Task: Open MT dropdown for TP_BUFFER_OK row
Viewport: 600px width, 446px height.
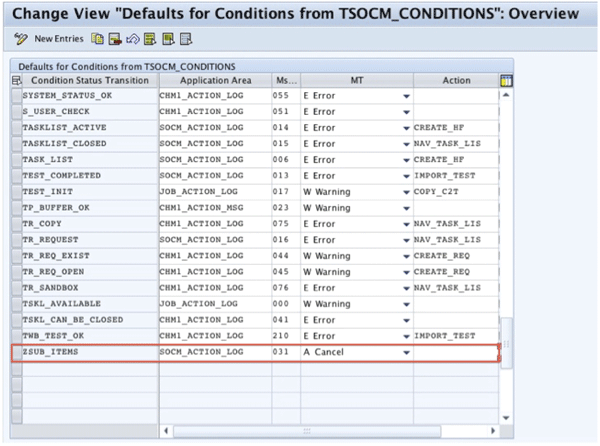Action: click(406, 208)
